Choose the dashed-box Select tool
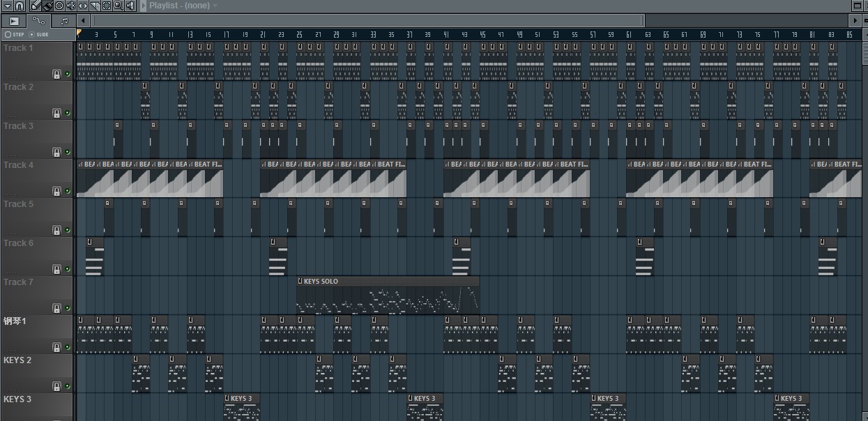 coord(107,6)
